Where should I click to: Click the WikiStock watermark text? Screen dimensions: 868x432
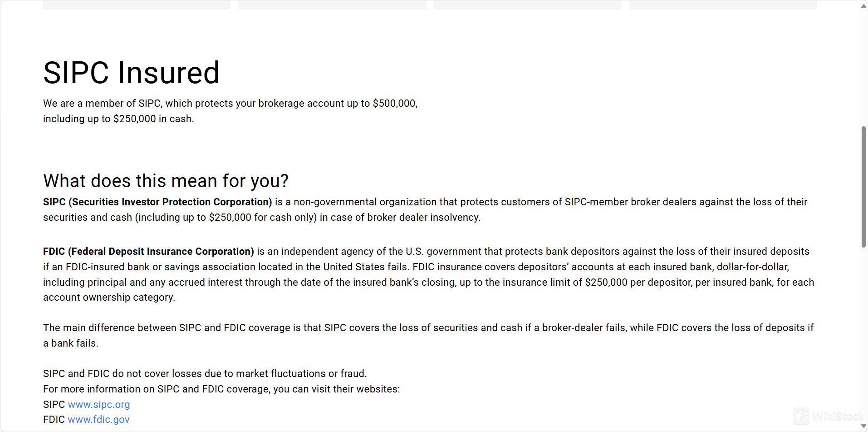pos(838,416)
